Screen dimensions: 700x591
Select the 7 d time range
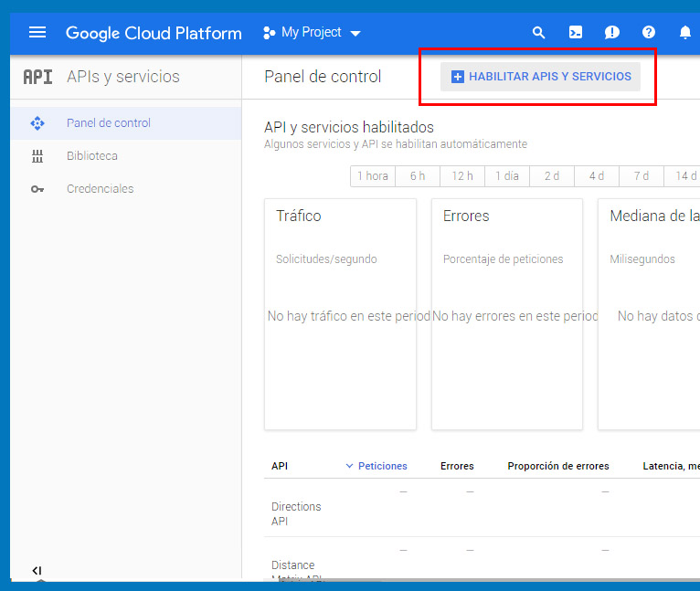tap(642, 176)
